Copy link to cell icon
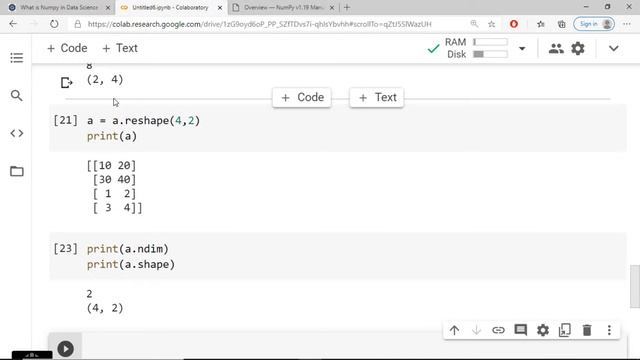 [498, 330]
